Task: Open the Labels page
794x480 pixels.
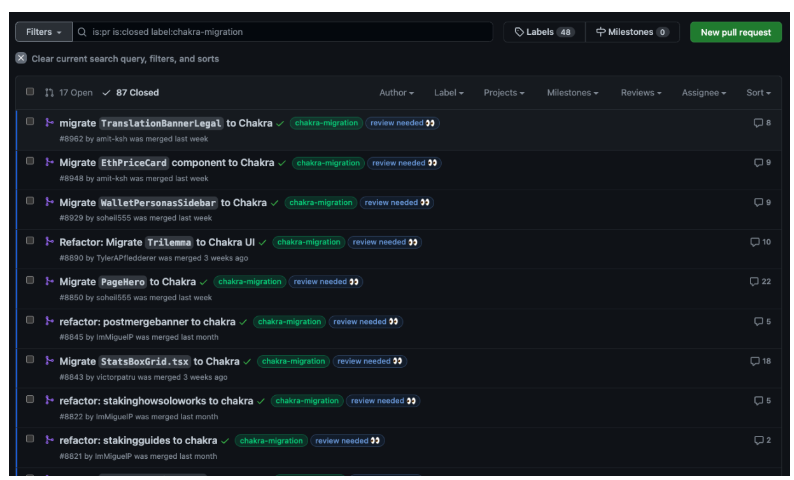Action: (x=544, y=32)
